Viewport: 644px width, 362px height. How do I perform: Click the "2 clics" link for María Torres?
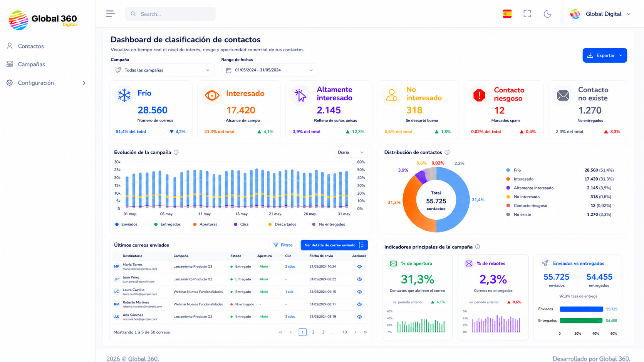click(290, 267)
